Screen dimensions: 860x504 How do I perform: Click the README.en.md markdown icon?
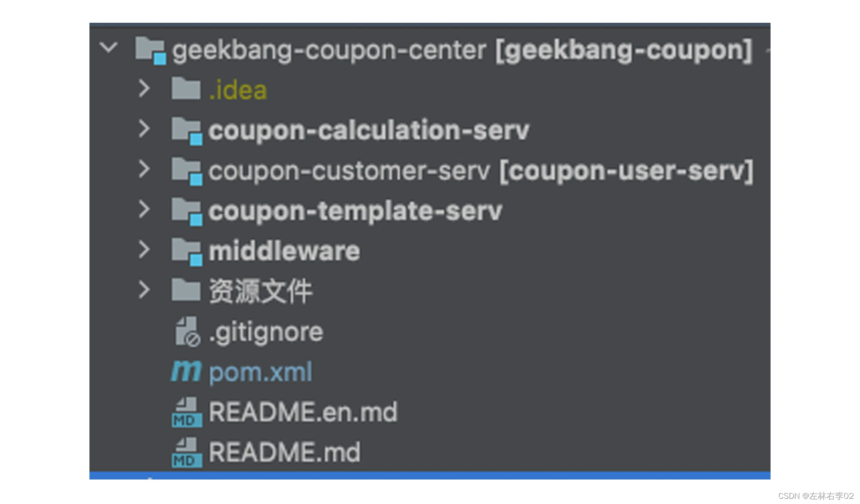187,412
